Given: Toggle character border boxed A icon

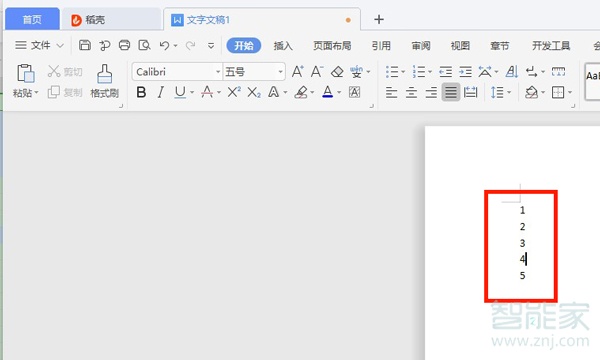Looking at the screenshot, I should [354, 92].
